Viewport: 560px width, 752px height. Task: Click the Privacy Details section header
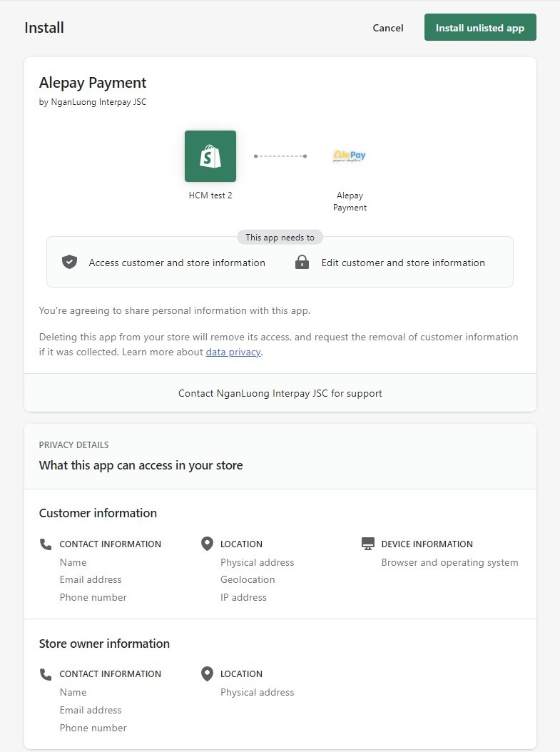(74, 445)
